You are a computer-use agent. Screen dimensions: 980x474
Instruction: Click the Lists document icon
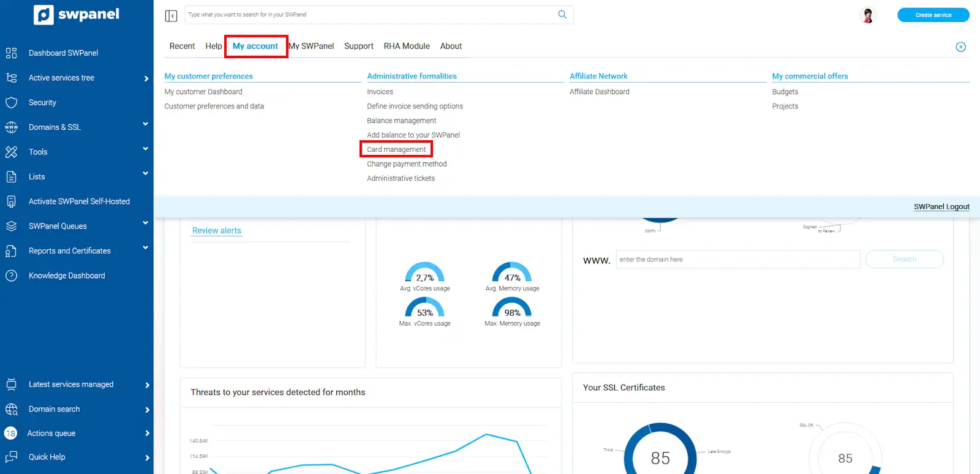tap(11, 177)
